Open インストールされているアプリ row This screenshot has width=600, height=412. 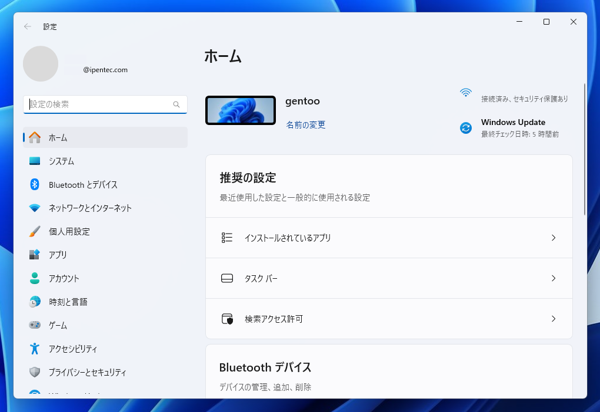pos(389,238)
